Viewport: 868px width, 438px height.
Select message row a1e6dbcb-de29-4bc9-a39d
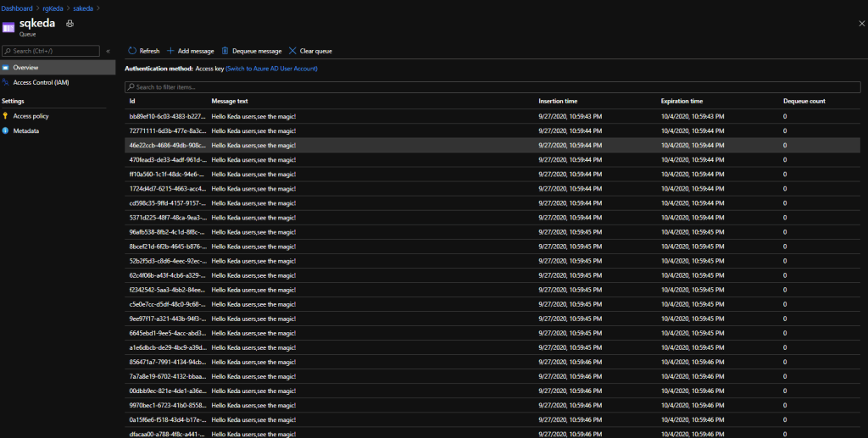tap(492, 347)
